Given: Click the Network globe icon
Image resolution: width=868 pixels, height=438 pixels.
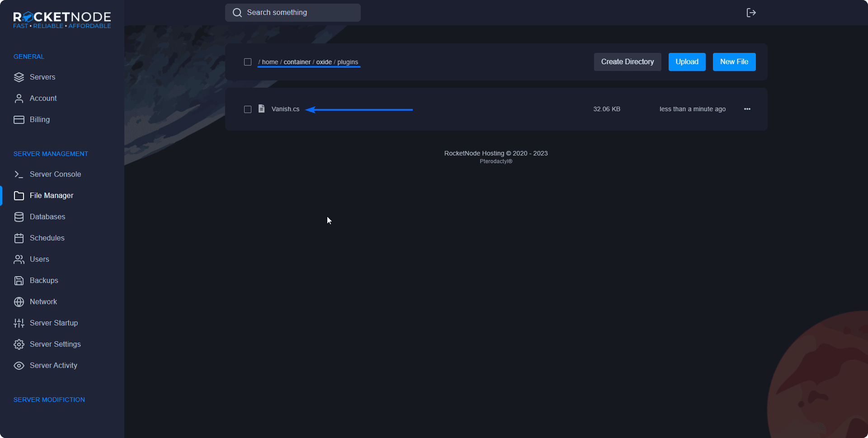Looking at the screenshot, I should 19,302.
